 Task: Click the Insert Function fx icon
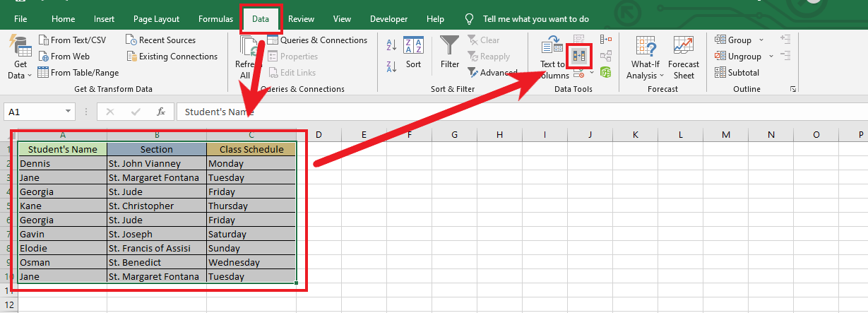161,112
